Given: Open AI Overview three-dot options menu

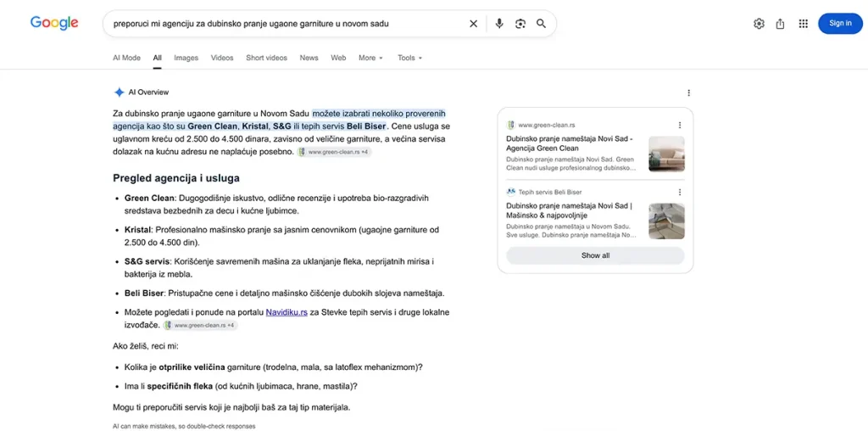Looking at the screenshot, I should (x=688, y=92).
